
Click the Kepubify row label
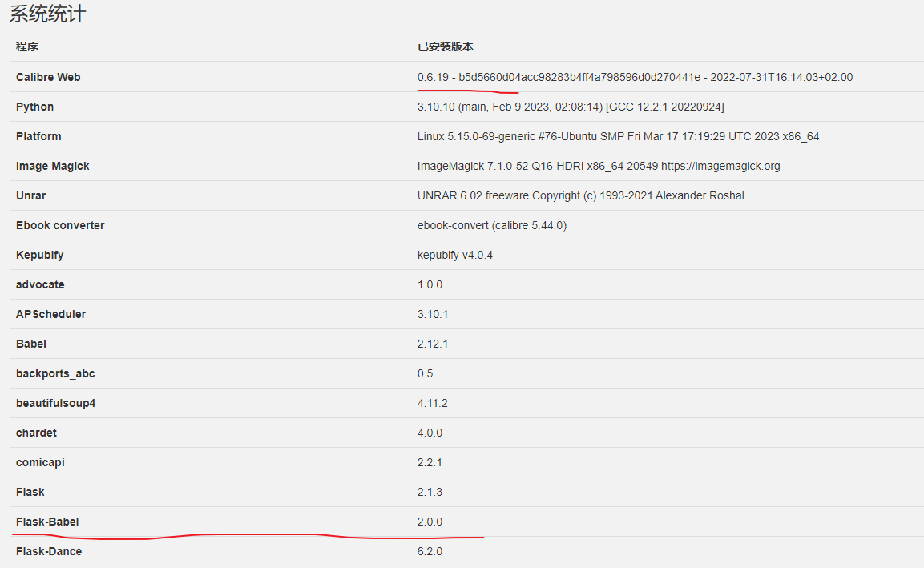point(39,255)
